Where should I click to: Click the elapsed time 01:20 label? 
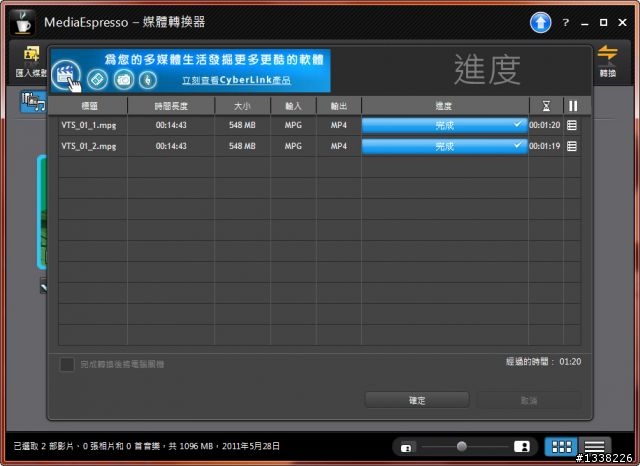[544, 362]
